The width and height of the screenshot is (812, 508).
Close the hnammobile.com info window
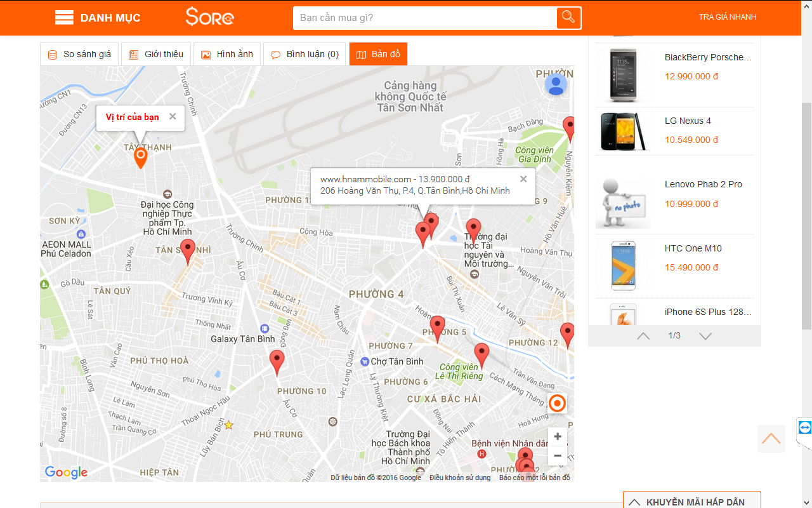pyautogui.click(x=523, y=179)
